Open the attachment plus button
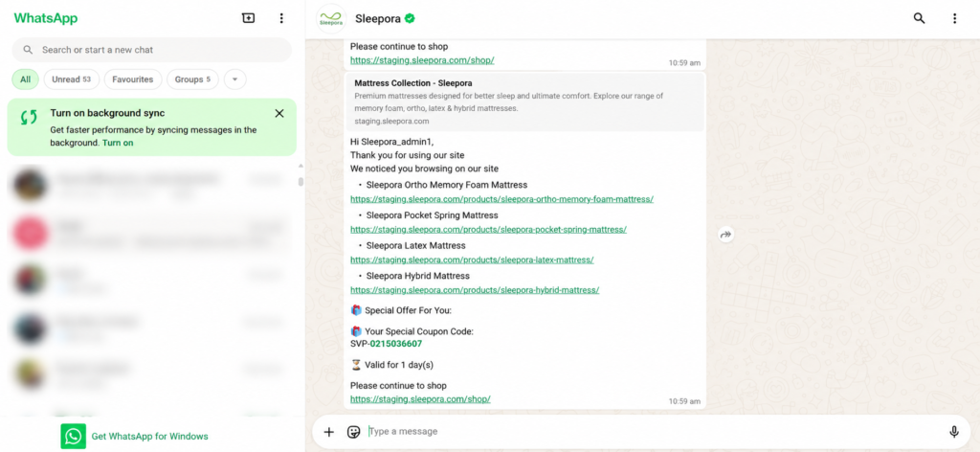980x452 pixels. (329, 431)
